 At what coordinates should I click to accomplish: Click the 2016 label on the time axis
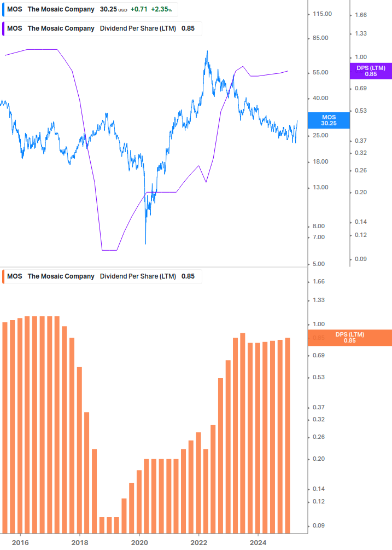coord(20,543)
